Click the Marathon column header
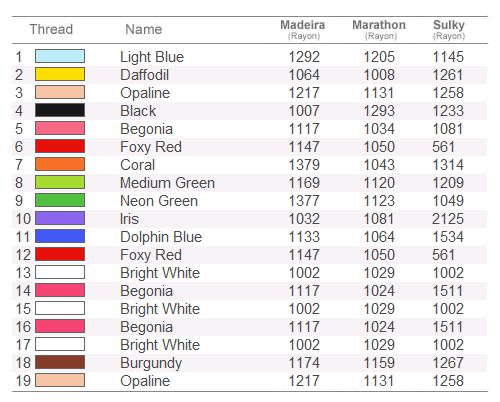This screenshot has width=500, height=402. pyautogui.click(x=379, y=29)
